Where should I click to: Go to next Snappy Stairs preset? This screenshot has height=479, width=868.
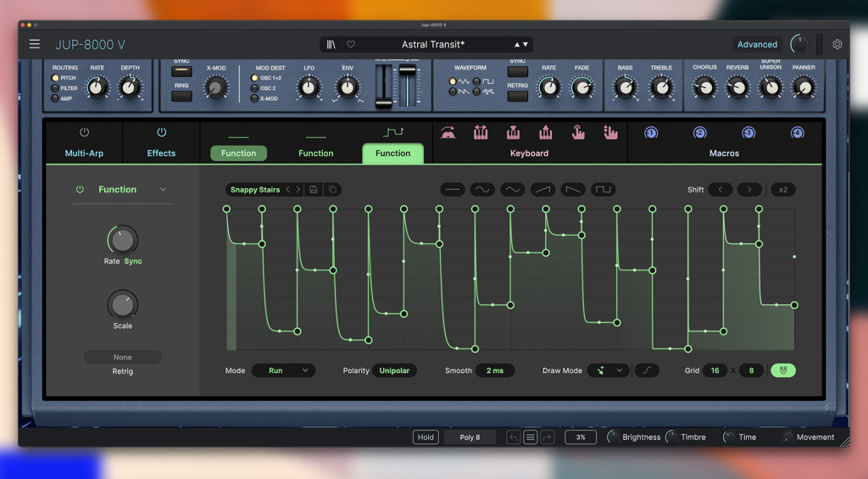click(298, 189)
